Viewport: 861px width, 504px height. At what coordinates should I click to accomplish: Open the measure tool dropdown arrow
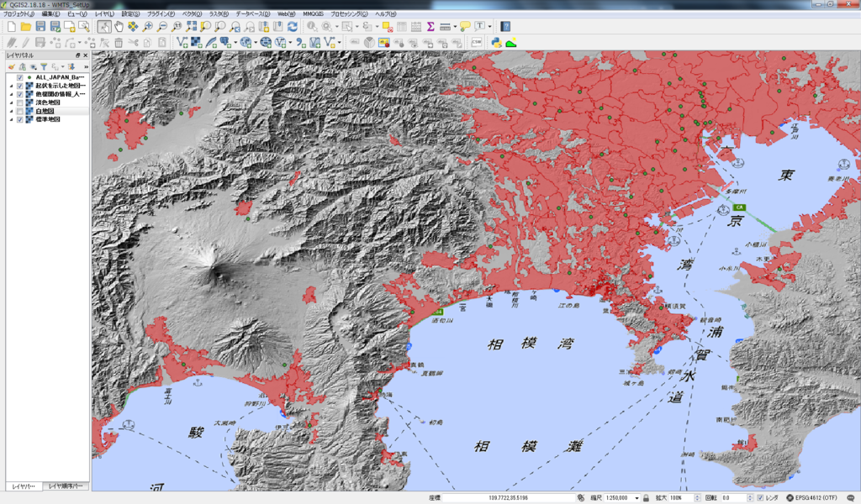pos(455,26)
